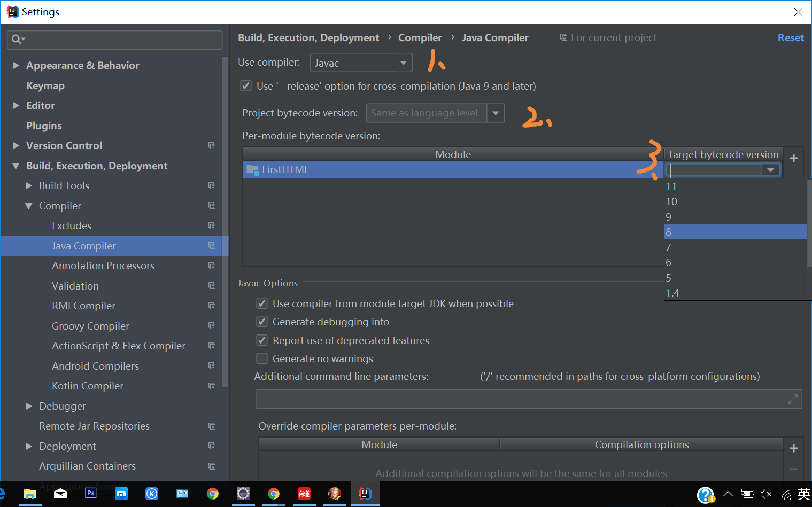Screen dimensions: 812x507
Task: Open the help question-mark icon in taskbar
Action: 706,495
